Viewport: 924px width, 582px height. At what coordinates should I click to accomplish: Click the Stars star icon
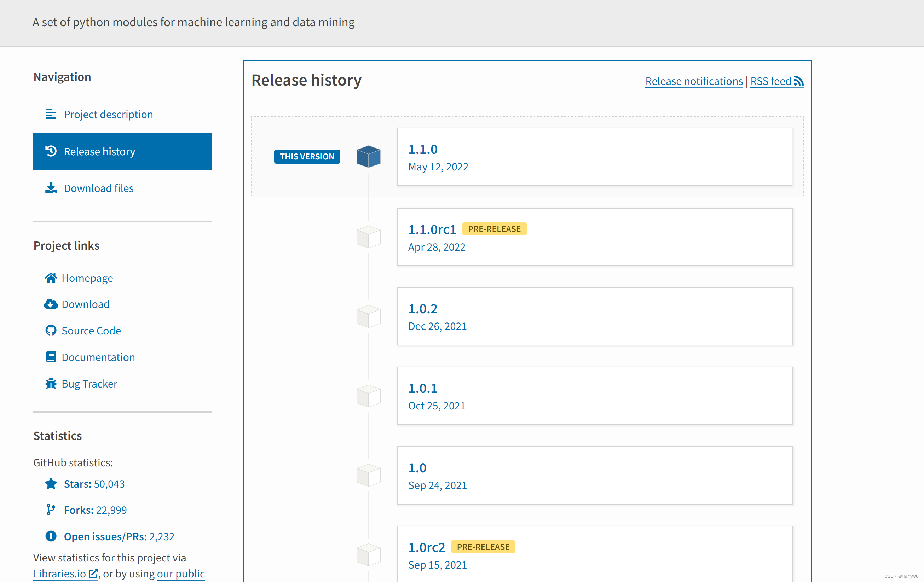51,483
